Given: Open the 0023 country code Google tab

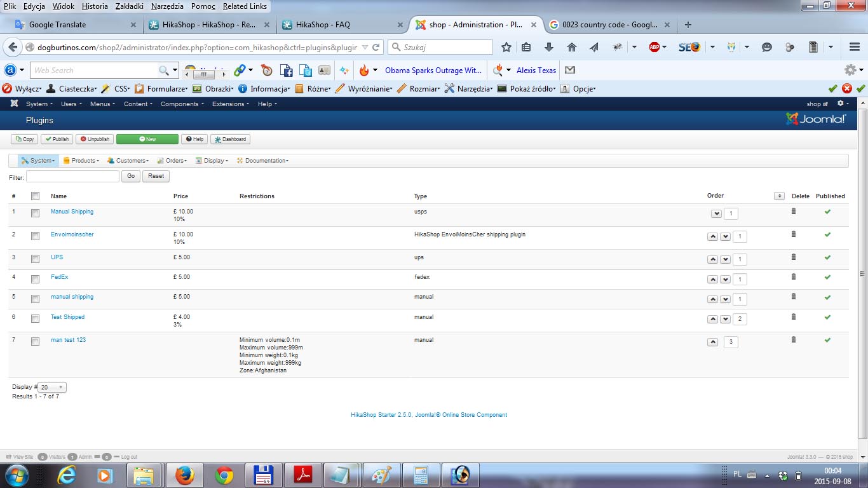Looking at the screenshot, I should coord(608,25).
